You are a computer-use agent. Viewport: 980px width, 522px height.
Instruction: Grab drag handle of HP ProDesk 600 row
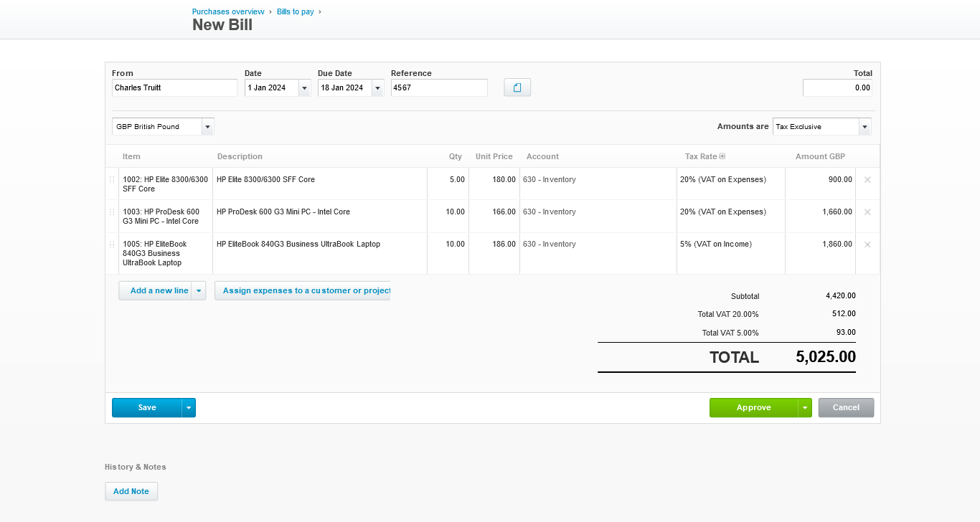tap(112, 212)
